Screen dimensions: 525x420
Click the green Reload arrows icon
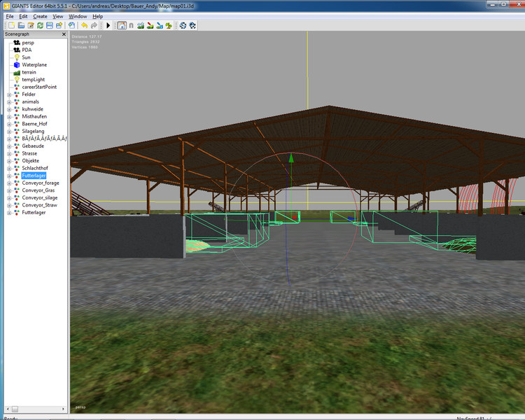(x=40, y=25)
